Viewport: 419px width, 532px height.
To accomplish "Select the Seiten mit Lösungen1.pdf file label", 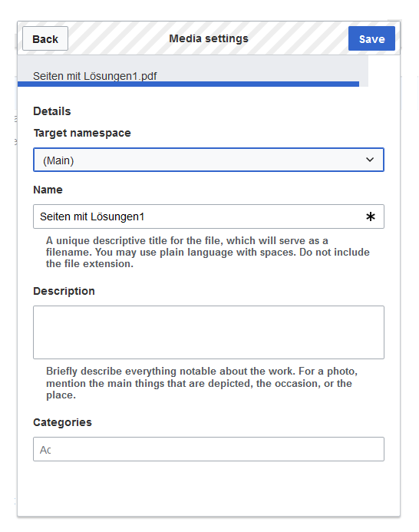I will [x=95, y=76].
